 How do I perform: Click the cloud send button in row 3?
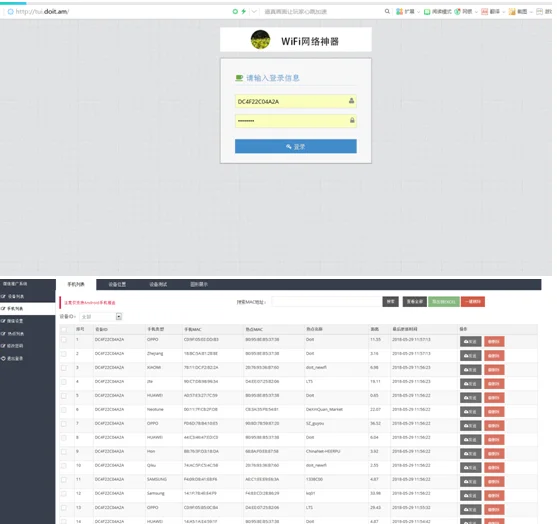470,370
